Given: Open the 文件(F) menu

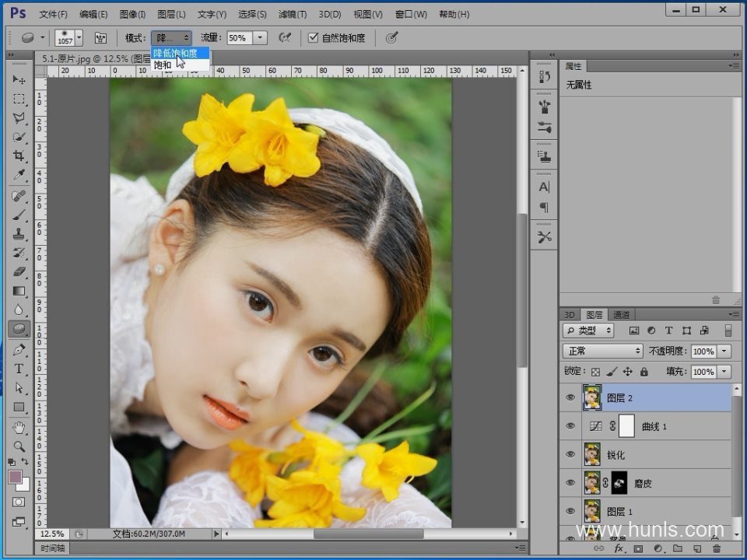Looking at the screenshot, I should pyautogui.click(x=53, y=14).
